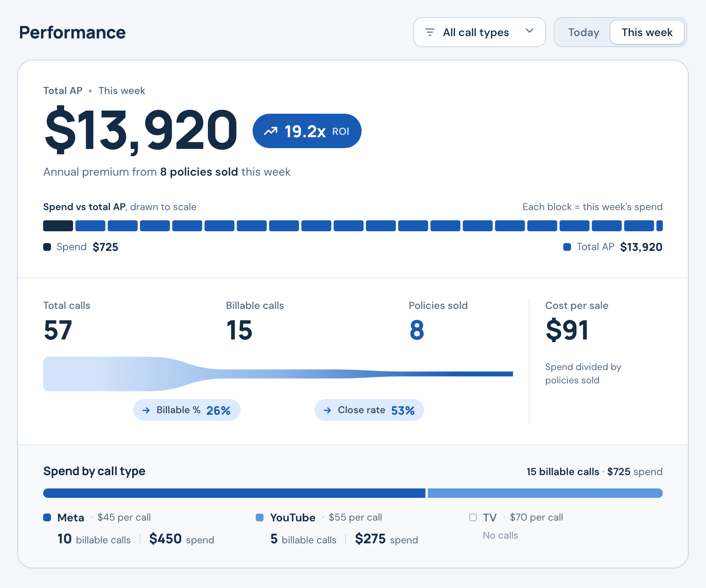Click the Spend by call type heading
This screenshot has width=706, height=588.
click(x=94, y=471)
